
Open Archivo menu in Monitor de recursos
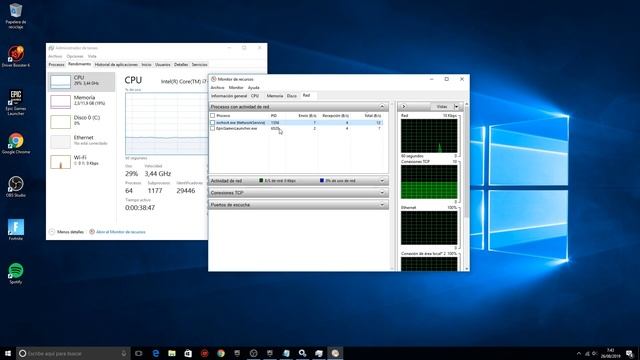coord(218,87)
